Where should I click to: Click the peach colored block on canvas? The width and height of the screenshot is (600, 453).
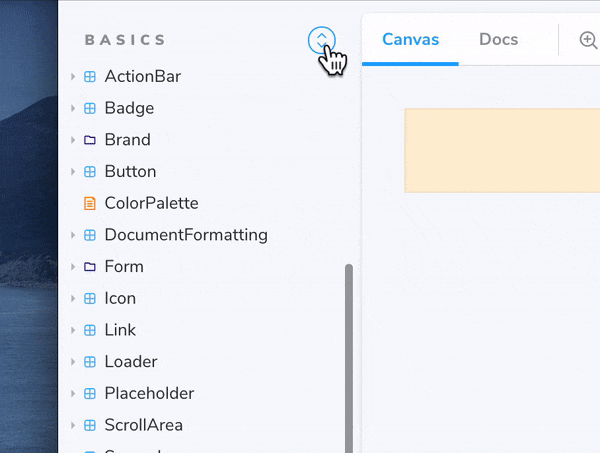[x=502, y=150]
